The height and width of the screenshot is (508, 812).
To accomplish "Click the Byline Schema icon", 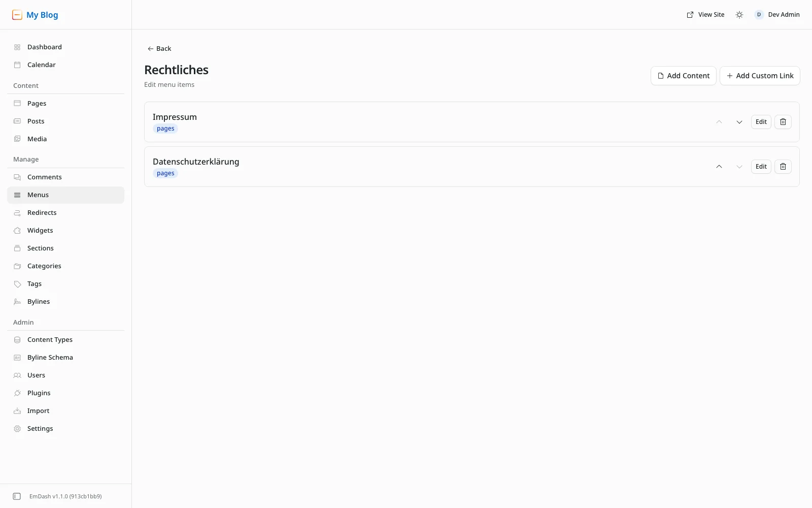I will [17, 358].
